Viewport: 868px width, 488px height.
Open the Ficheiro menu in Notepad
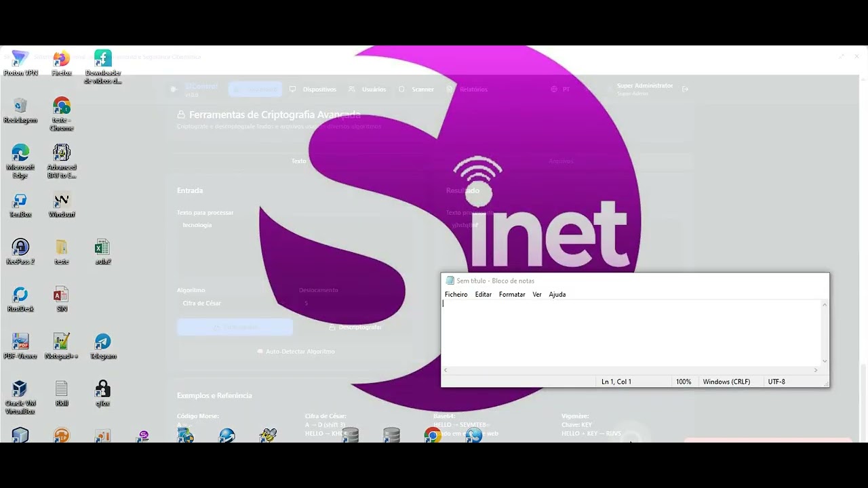(456, 294)
